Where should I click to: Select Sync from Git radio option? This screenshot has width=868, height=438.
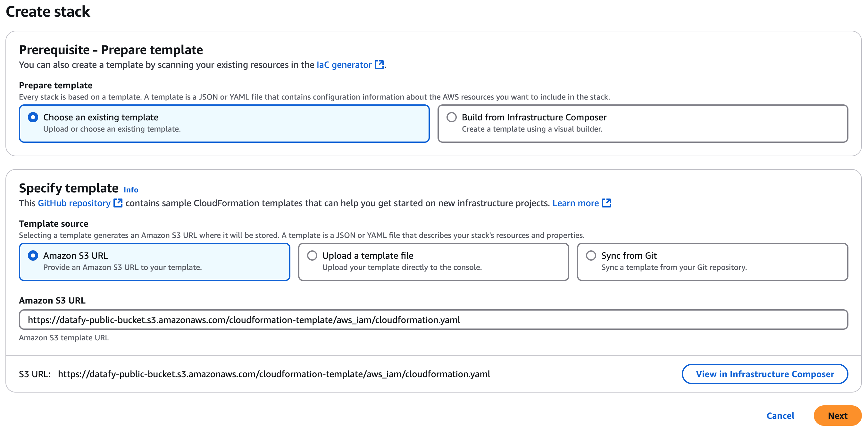click(591, 255)
